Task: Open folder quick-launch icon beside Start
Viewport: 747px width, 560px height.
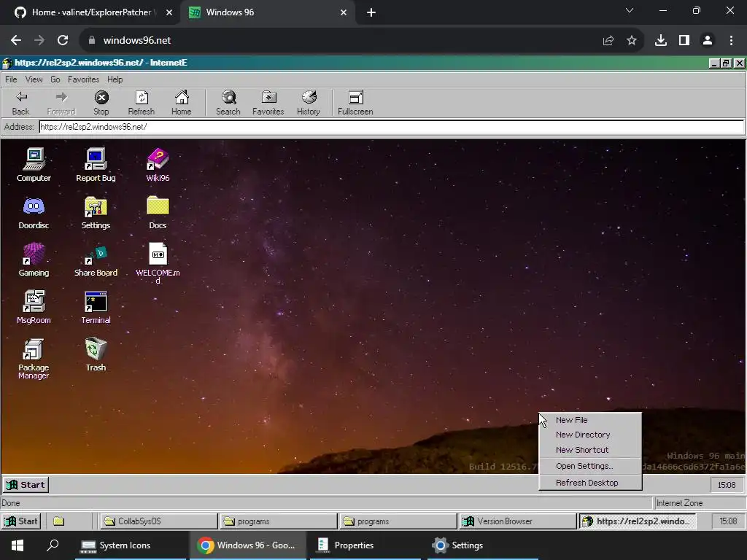Action: pyautogui.click(x=58, y=521)
